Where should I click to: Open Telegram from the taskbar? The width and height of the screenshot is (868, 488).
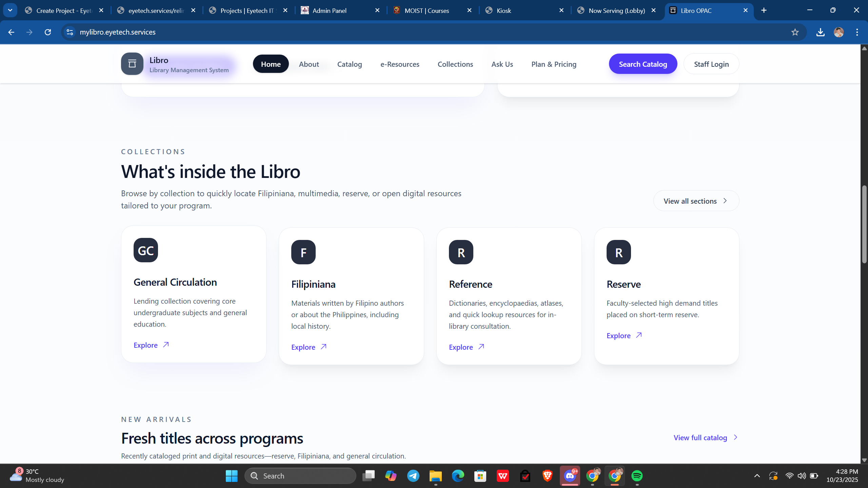click(x=413, y=476)
